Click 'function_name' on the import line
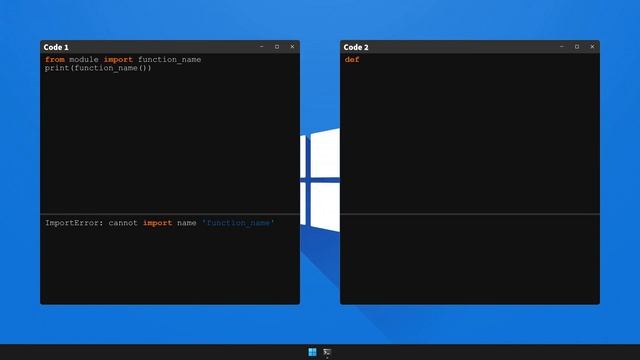The image size is (640, 360). click(169, 60)
